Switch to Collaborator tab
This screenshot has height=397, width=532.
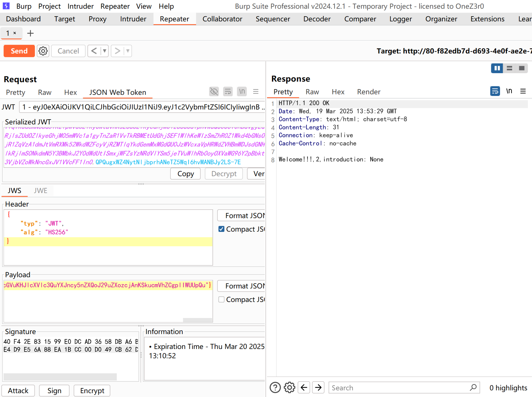222,19
